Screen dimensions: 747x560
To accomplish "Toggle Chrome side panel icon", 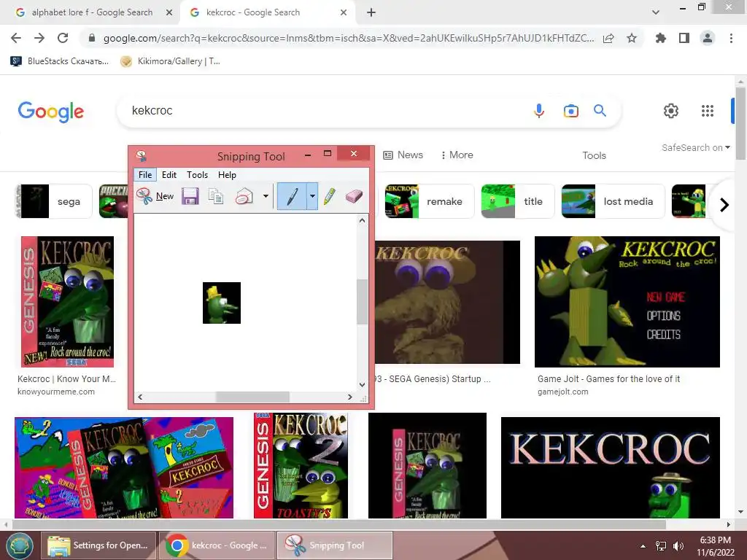I will pos(684,38).
